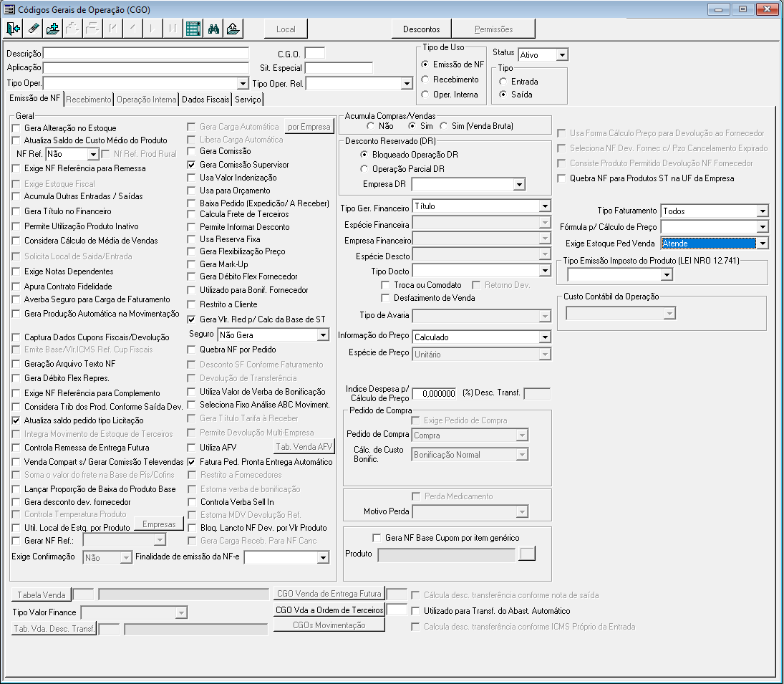Image resolution: width=784 pixels, height=684 pixels.
Task: Open the Status Ativo dropdown
Action: pyautogui.click(x=563, y=55)
